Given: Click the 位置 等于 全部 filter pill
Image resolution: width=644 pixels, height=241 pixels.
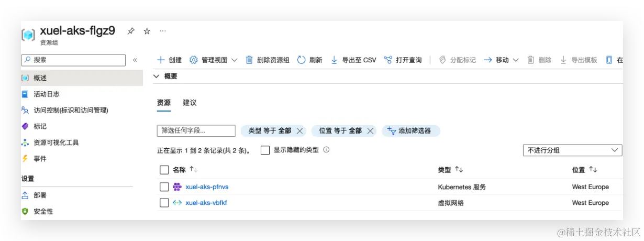Looking at the screenshot, I should tap(340, 131).
